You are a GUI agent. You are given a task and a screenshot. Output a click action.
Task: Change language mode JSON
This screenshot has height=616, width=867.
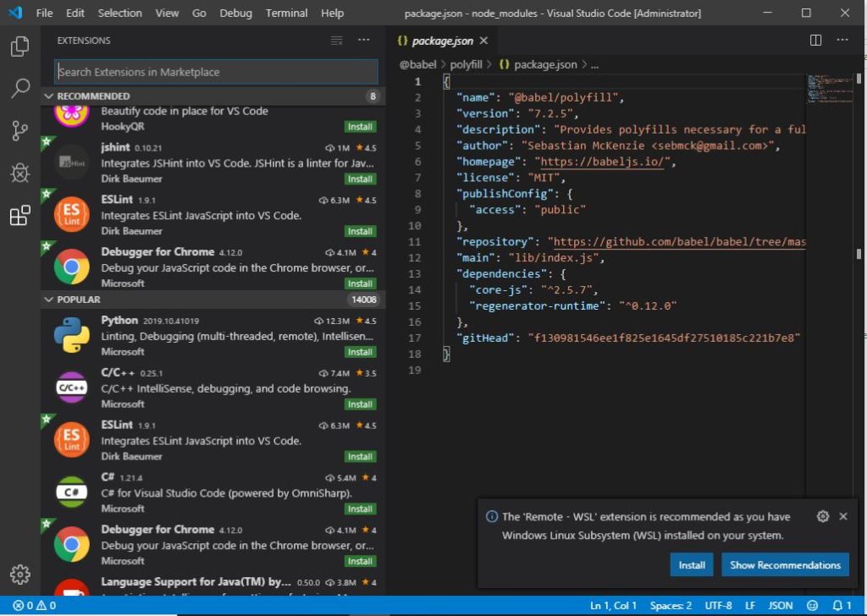(x=780, y=606)
